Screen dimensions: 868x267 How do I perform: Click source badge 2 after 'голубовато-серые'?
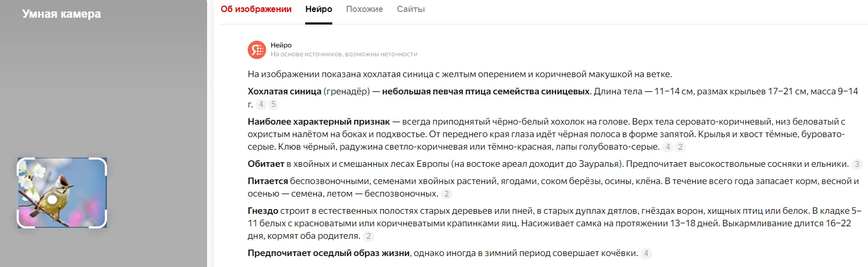pyautogui.click(x=680, y=147)
